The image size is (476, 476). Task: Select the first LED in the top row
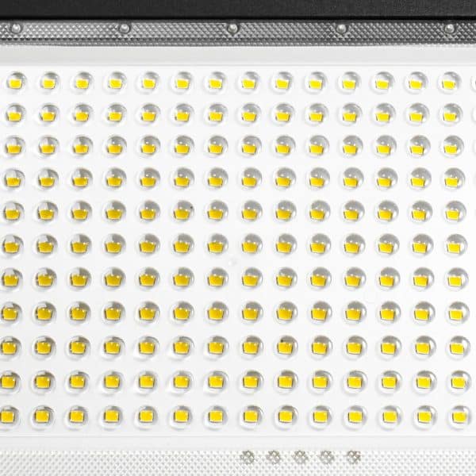click(15, 82)
